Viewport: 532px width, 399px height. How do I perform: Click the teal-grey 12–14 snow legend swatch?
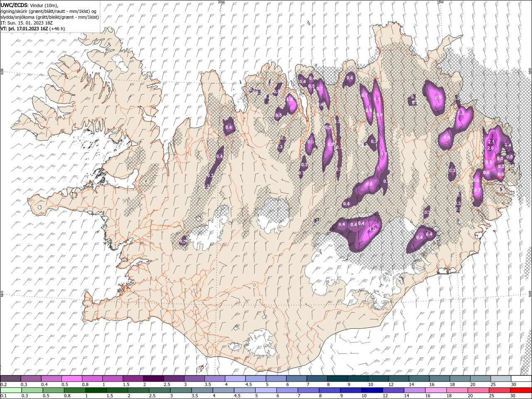click(x=399, y=379)
